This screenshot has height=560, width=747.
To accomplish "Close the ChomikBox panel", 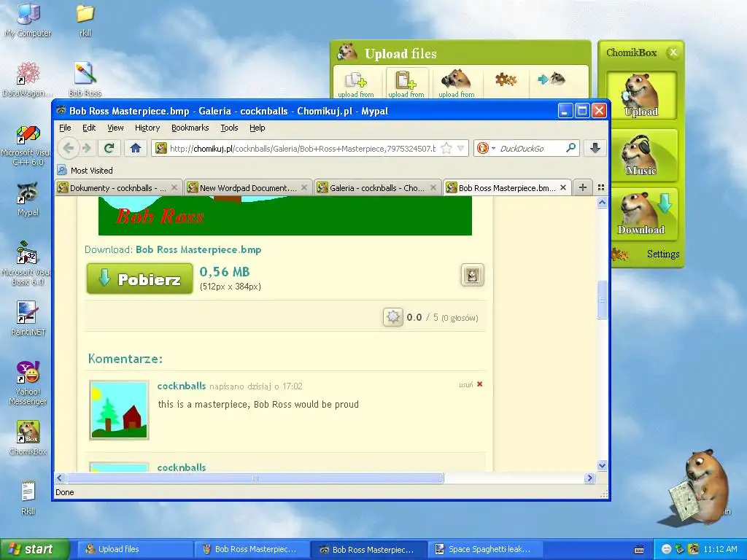I will (x=673, y=52).
